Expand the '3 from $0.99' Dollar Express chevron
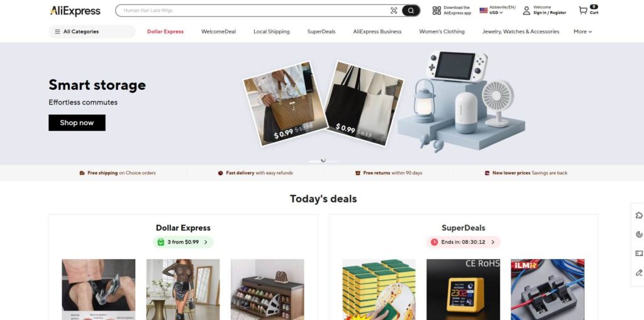The image size is (644, 320). click(206, 243)
